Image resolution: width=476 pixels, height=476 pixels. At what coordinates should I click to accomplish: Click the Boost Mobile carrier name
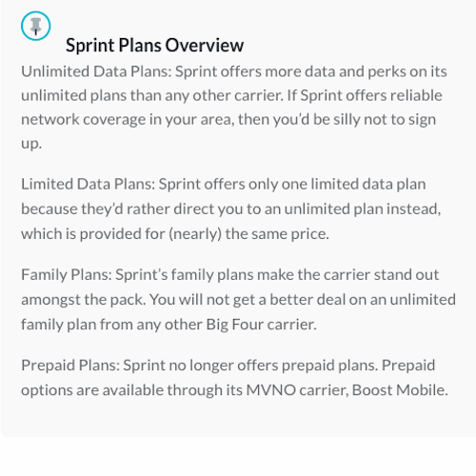tap(400, 390)
